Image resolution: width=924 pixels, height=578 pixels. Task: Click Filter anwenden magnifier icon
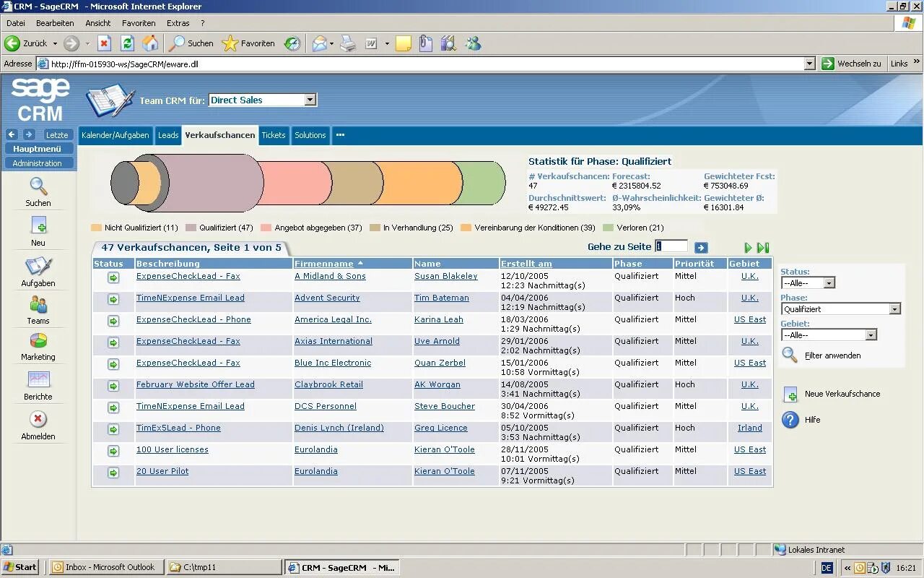coord(790,355)
